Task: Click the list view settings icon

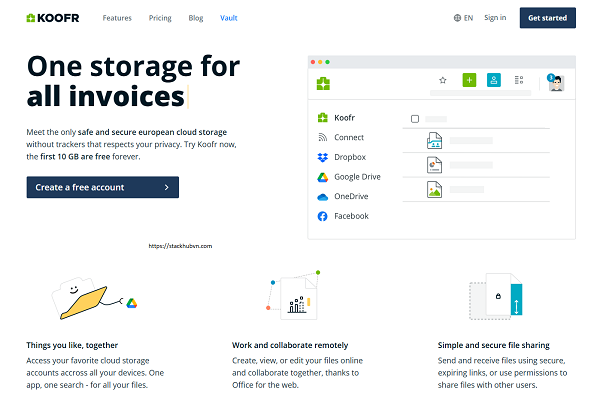Action: 519,80
